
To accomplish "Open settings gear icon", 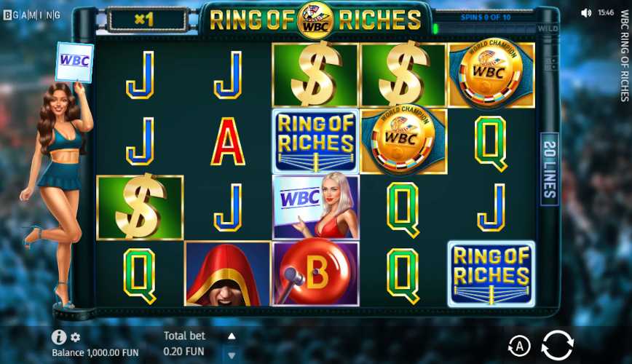I will [x=76, y=337].
